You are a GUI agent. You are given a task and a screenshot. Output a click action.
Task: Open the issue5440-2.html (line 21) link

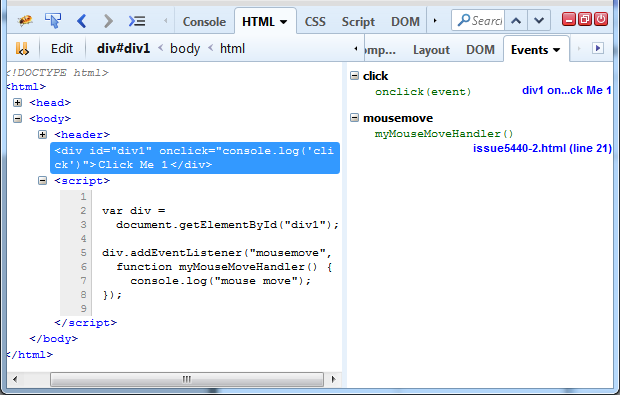click(x=542, y=148)
